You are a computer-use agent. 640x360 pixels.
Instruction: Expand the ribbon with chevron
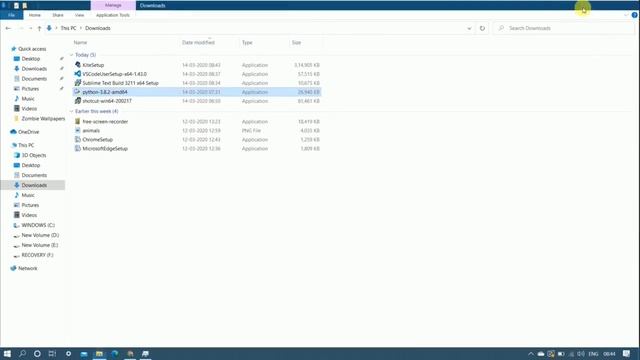click(626, 15)
